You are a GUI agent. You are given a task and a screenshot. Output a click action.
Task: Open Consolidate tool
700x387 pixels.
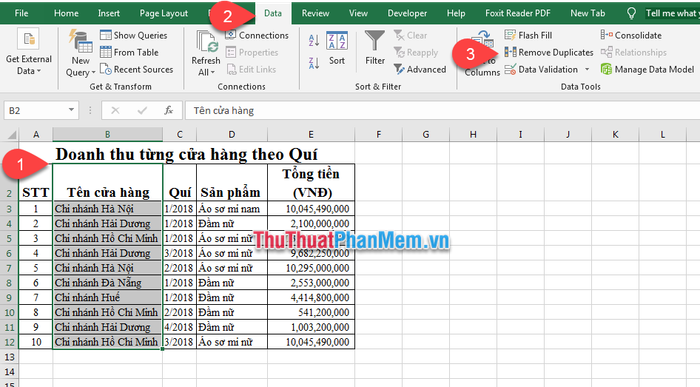[x=631, y=35]
